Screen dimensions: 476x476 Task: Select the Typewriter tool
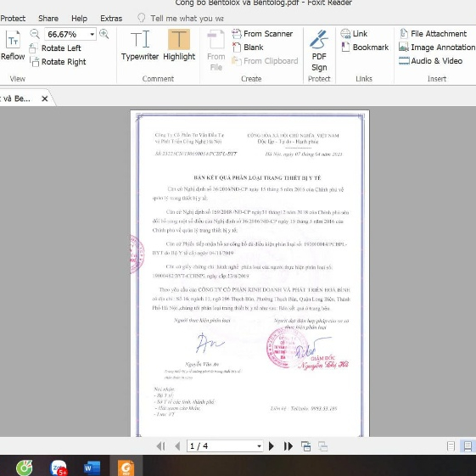click(x=140, y=45)
